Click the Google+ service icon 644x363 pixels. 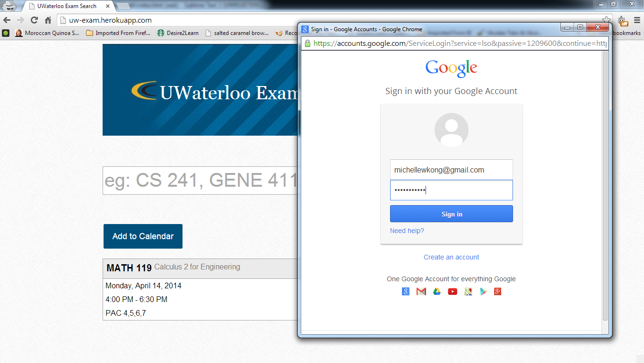coord(497,292)
